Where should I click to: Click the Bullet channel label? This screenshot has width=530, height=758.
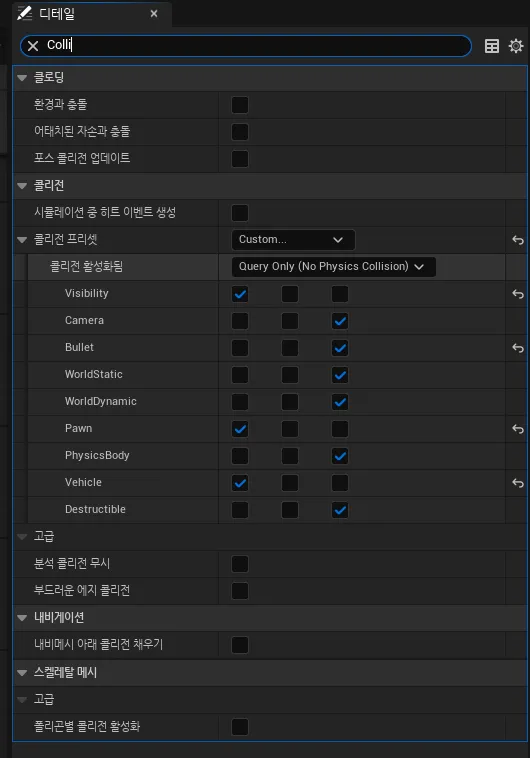click(x=79, y=348)
